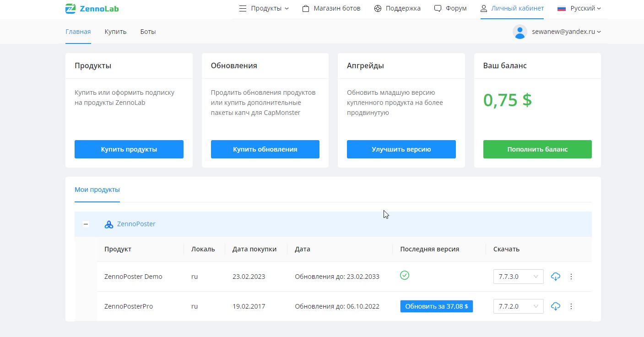This screenshot has height=337, width=644.
Task: Click purchase date 19.02.2017
Action: 249,306
